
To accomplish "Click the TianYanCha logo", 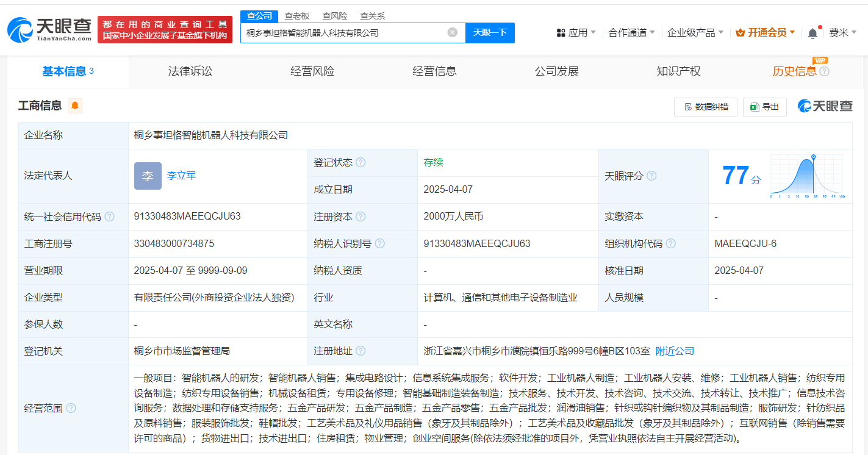I will (x=49, y=29).
